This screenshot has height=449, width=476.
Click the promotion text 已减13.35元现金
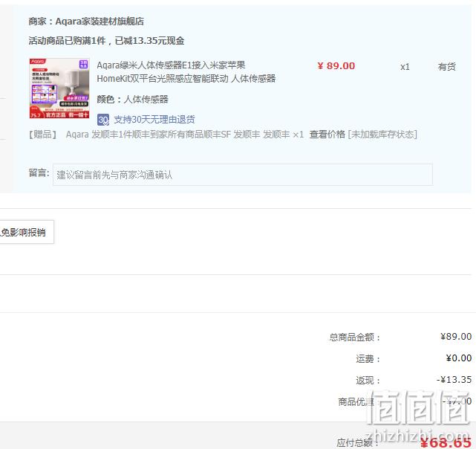click(149, 40)
